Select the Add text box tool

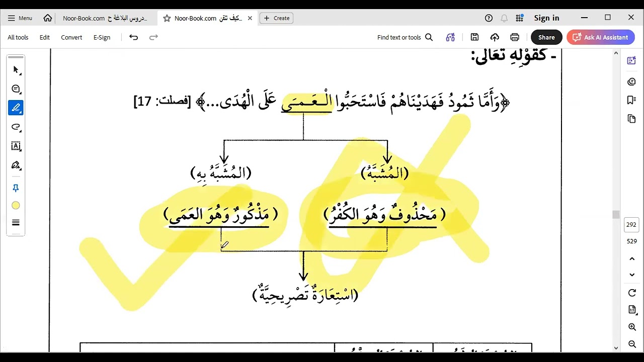coord(16,146)
